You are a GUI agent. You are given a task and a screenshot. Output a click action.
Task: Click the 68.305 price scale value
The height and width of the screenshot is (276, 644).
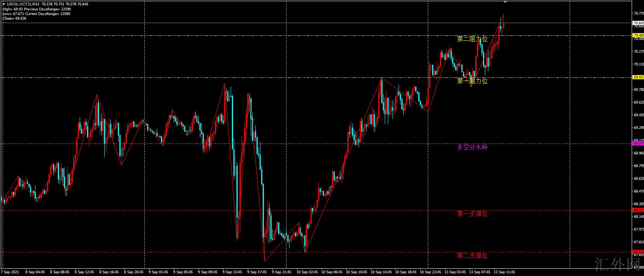(x=638, y=204)
